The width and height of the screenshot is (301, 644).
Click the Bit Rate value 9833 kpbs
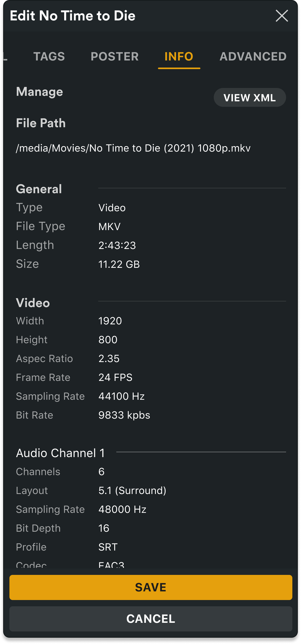[124, 415]
